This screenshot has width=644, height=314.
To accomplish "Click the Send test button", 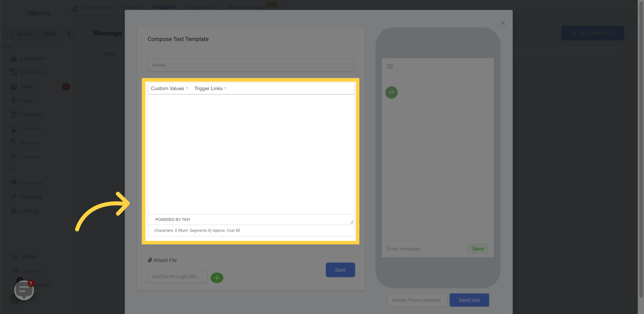I will tap(469, 300).
